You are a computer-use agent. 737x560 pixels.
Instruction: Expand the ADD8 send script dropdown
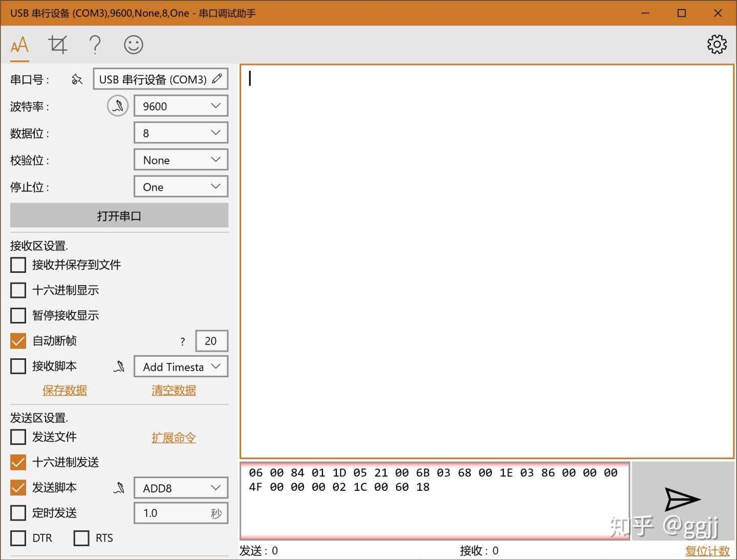coord(181,488)
